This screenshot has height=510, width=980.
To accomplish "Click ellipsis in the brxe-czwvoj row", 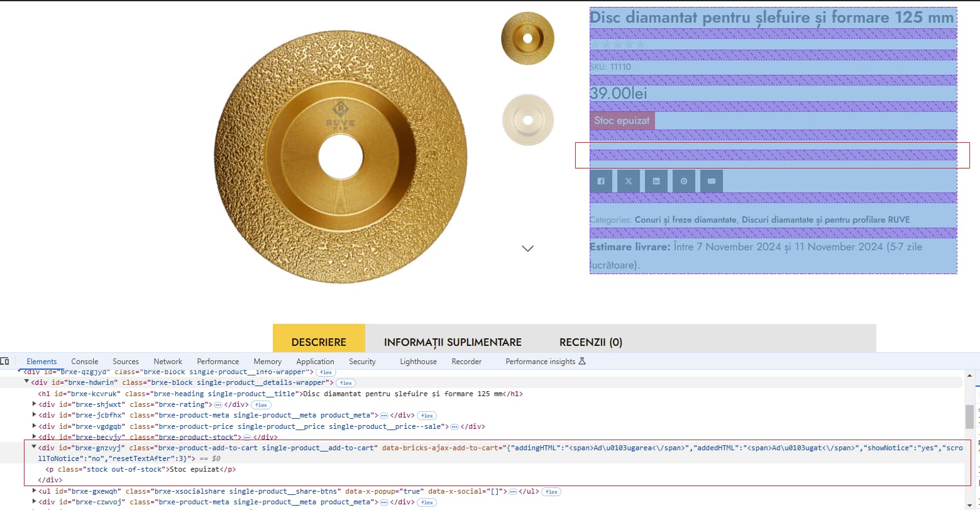I will (x=384, y=502).
